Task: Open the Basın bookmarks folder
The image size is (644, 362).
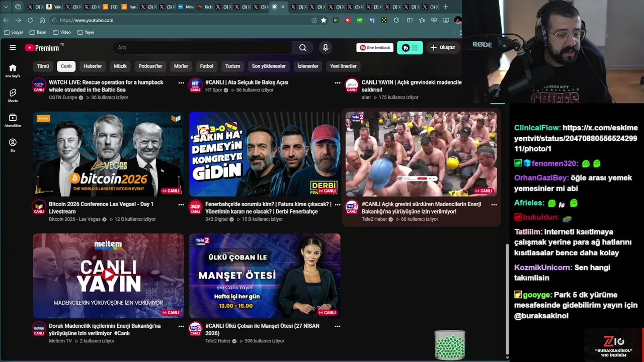Action: click(38, 32)
